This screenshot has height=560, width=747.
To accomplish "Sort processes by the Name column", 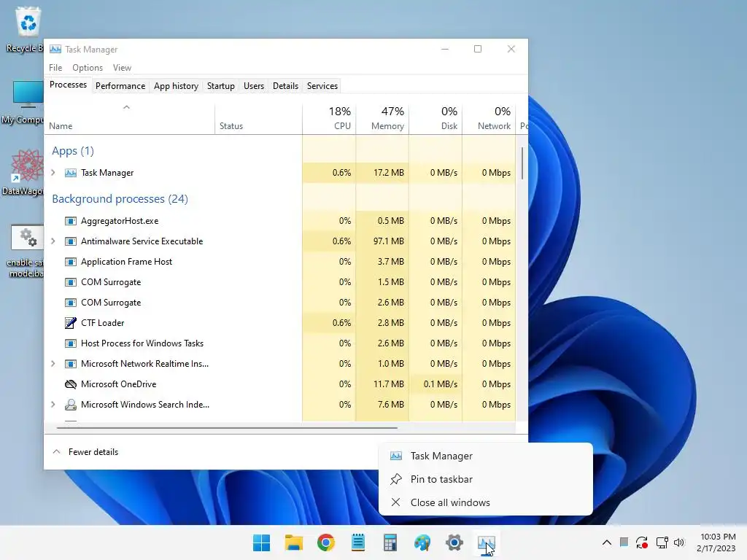I will tap(130, 119).
